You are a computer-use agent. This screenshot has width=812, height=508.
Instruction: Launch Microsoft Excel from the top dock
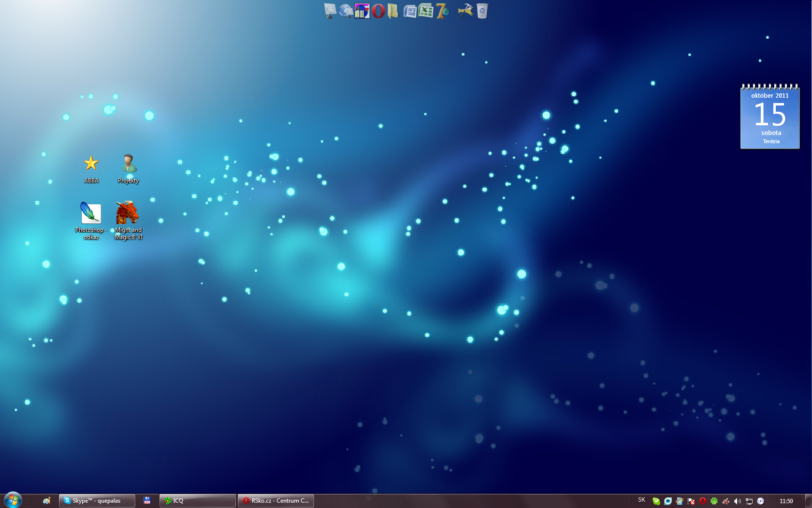click(426, 11)
